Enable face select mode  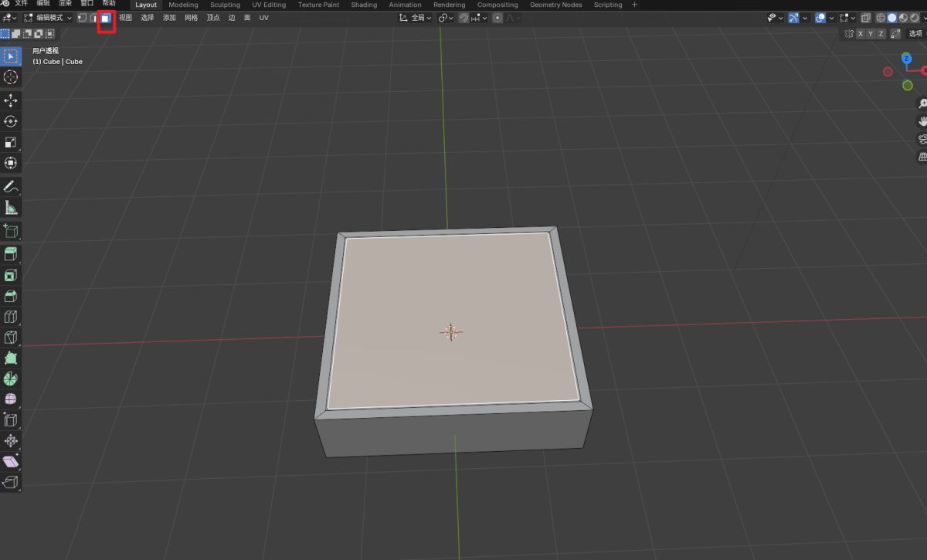click(106, 18)
